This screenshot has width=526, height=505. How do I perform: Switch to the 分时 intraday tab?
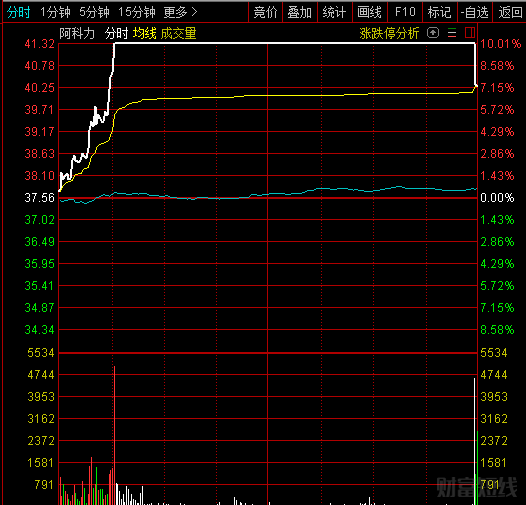pos(18,12)
